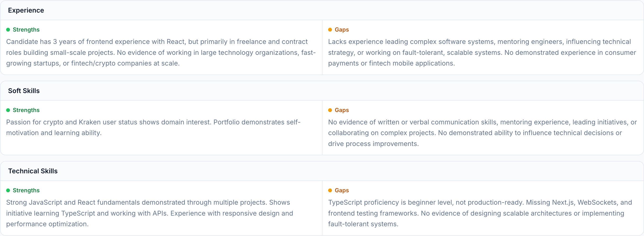The height and width of the screenshot is (236, 644).
Task: Select the Technical Skills section header
Action: (33, 171)
